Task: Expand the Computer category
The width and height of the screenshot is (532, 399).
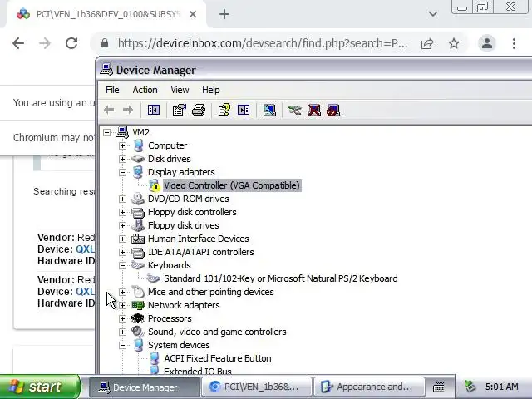Action: point(122,145)
